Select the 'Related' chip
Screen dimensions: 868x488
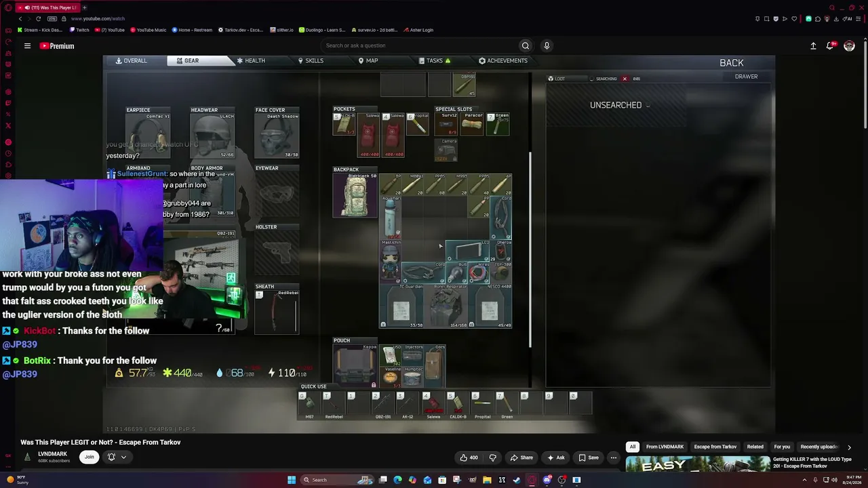(755, 447)
